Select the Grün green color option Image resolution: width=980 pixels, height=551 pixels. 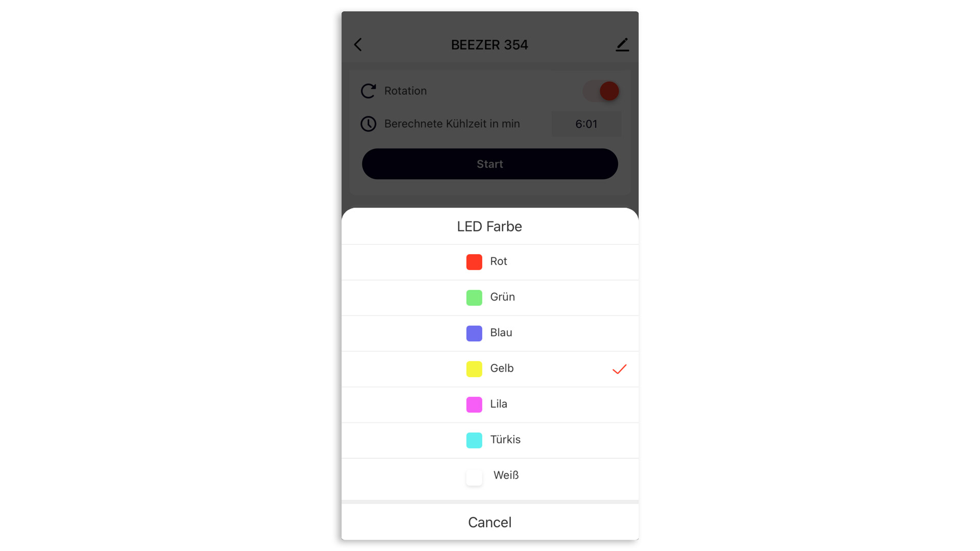tap(489, 297)
